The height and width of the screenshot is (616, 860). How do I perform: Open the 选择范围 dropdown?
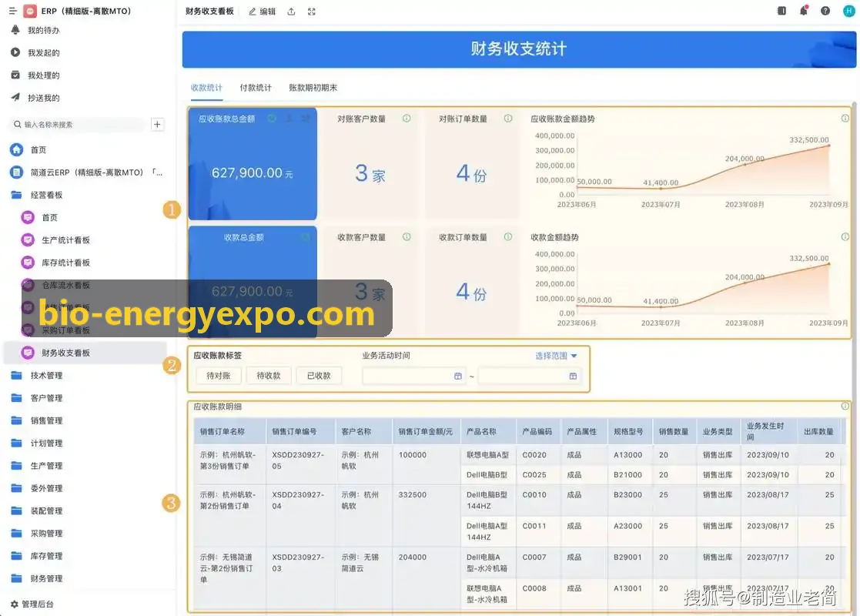[556, 356]
